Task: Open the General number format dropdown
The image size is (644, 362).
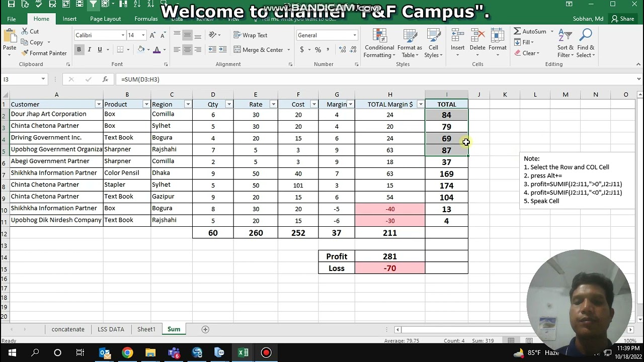Action: click(354, 35)
